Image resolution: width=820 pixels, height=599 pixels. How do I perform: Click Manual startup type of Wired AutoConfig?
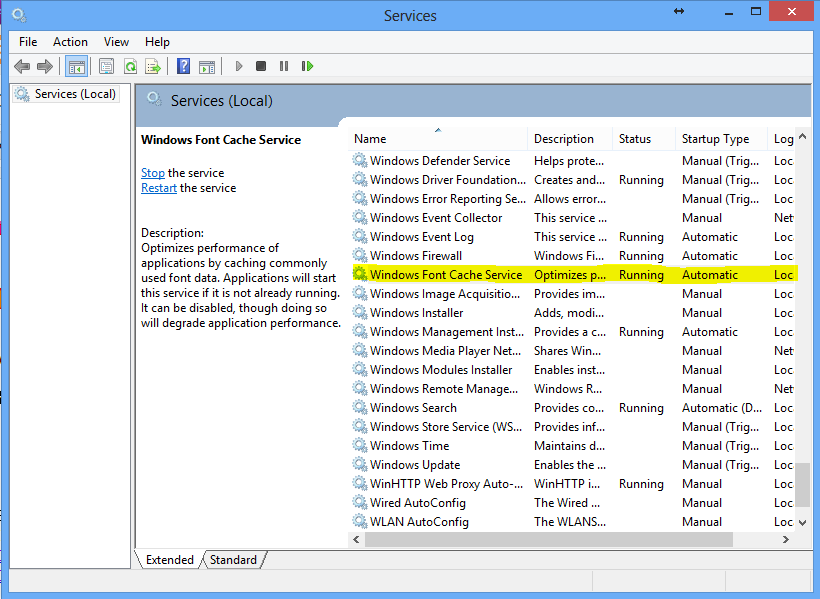click(702, 503)
